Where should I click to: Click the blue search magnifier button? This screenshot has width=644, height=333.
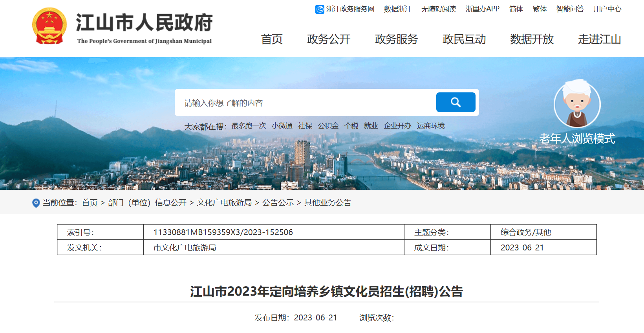[456, 102]
